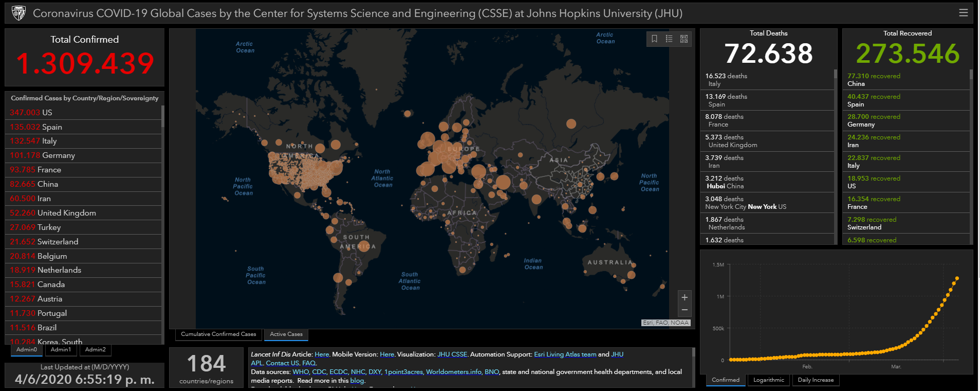Zoom in on the map with plus button
Image resolution: width=980 pixels, height=391 pixels.
[x=685, y=297]
